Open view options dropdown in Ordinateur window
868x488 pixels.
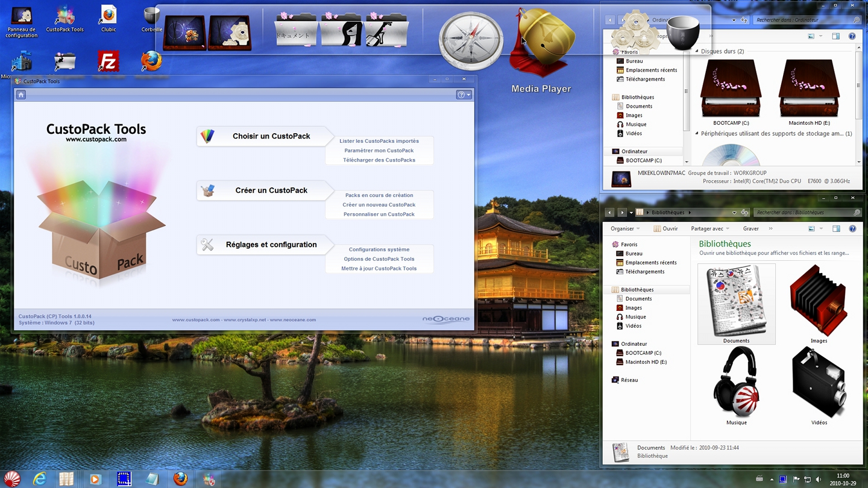(x=820, y=36)
